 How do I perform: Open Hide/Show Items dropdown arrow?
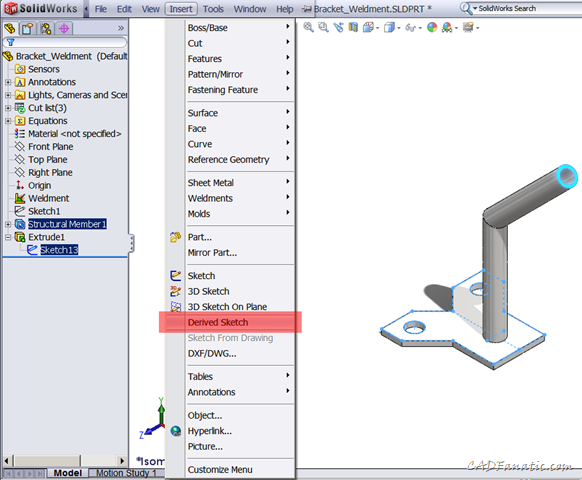click(x=420, y=28)
